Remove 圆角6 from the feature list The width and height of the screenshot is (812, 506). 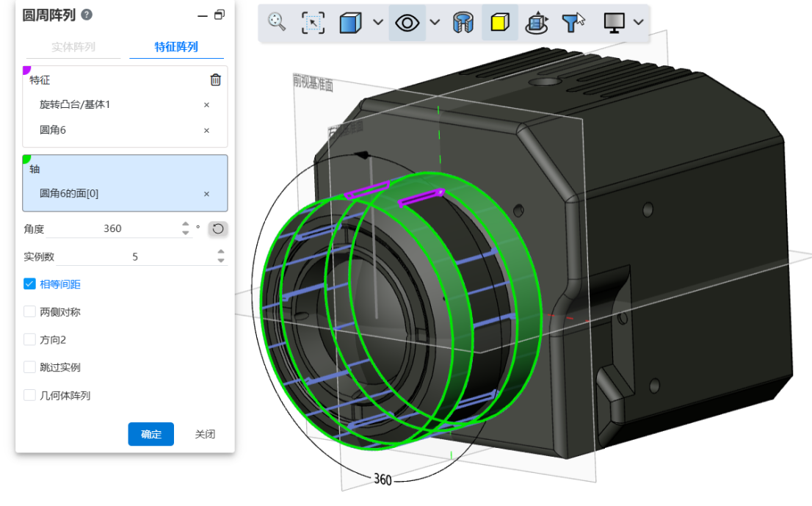tap(206, 131)
